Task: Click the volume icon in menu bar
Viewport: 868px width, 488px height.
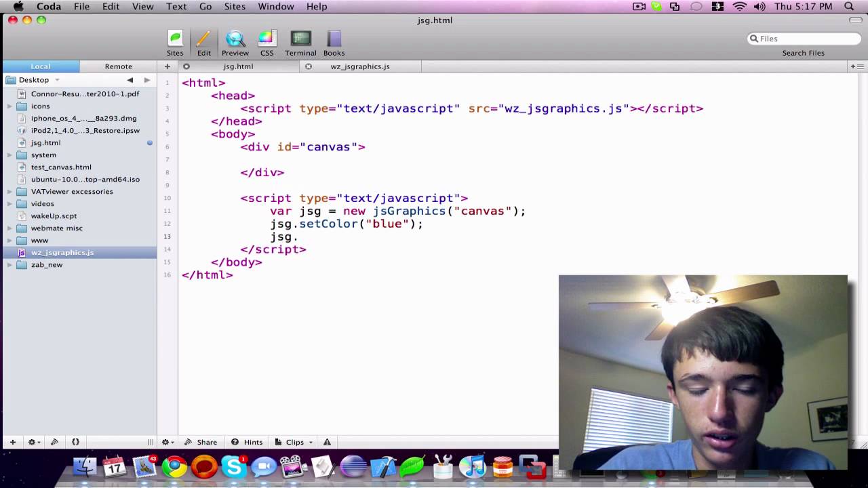Action: coord(759,6)
